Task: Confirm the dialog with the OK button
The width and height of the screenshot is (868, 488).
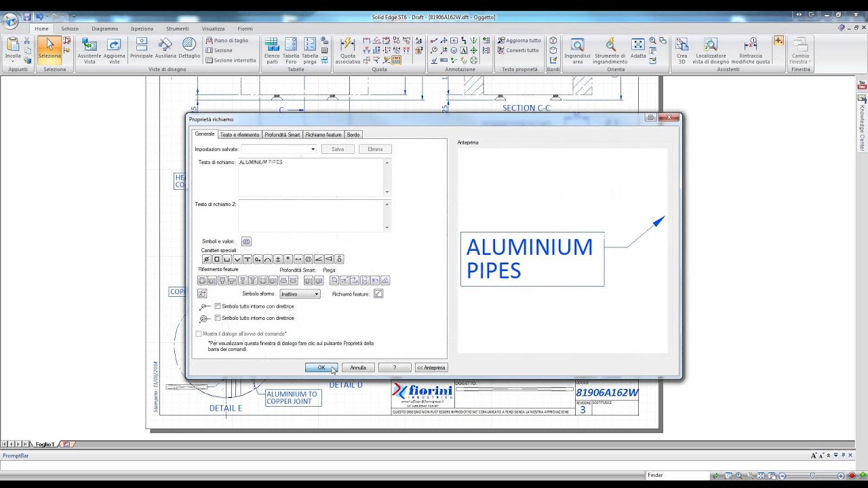Action: (321, 367)
